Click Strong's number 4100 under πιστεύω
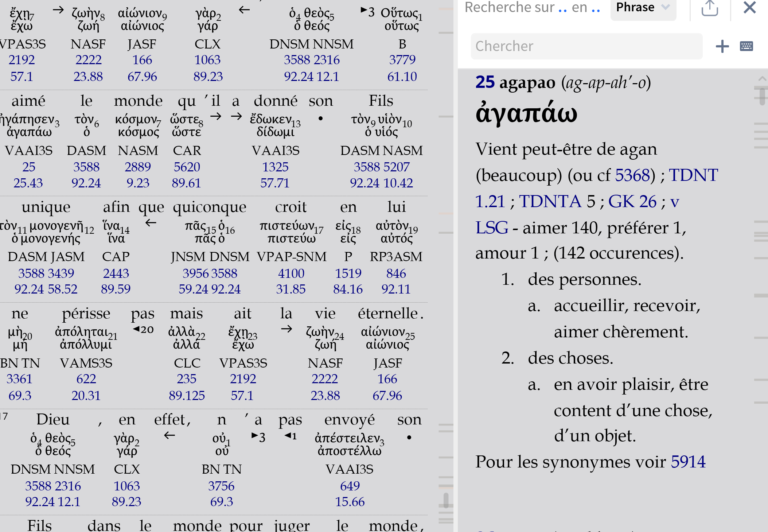This screenshot has width=768, height=532. (291, 273)
